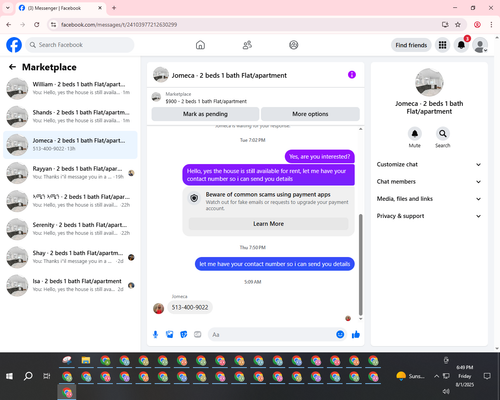This screenshot has height=400, width=500.
Task: Click the chat vertical scrollbar
Action: coord(360,265)
